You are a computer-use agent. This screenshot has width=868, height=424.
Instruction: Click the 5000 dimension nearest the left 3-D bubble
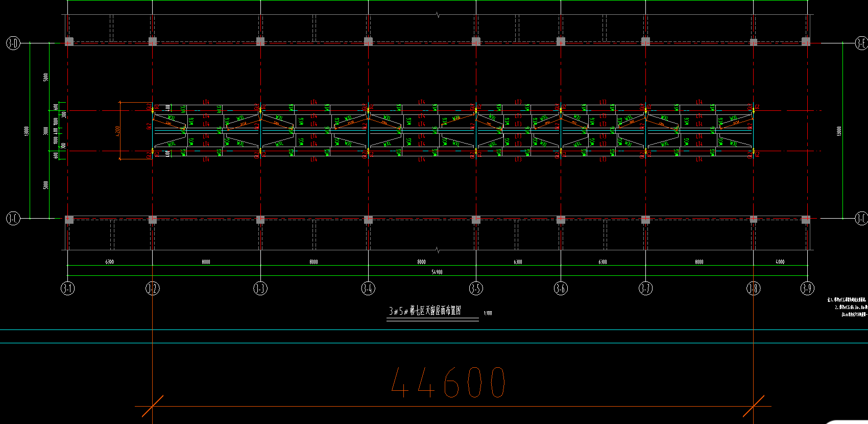(x=46, y=77)
